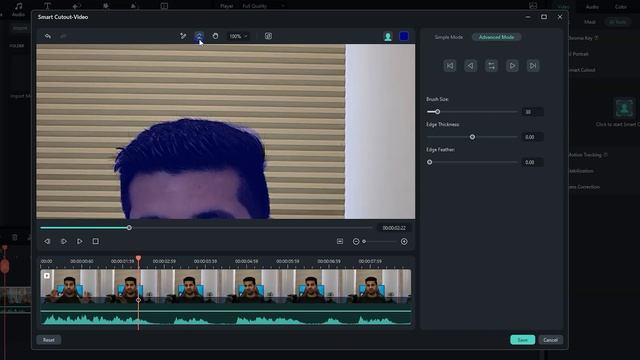Switch to Advanced Mode

496,37
